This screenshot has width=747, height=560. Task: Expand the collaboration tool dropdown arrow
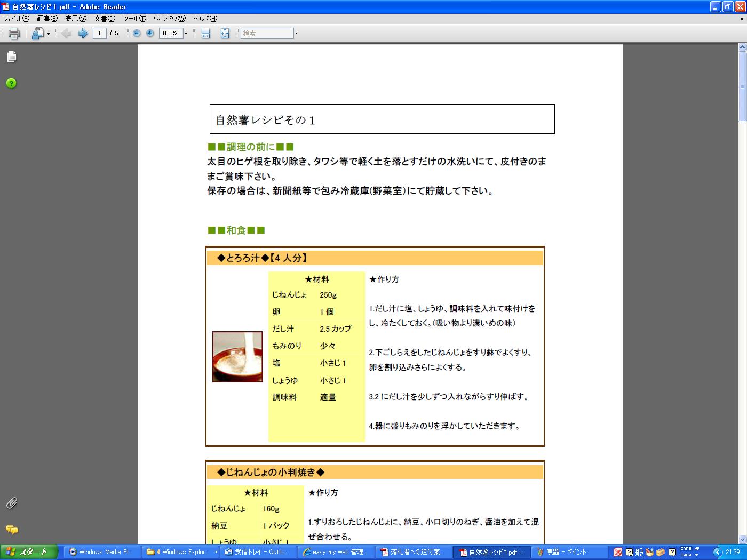pyautogui.click(x=48, y=34)
